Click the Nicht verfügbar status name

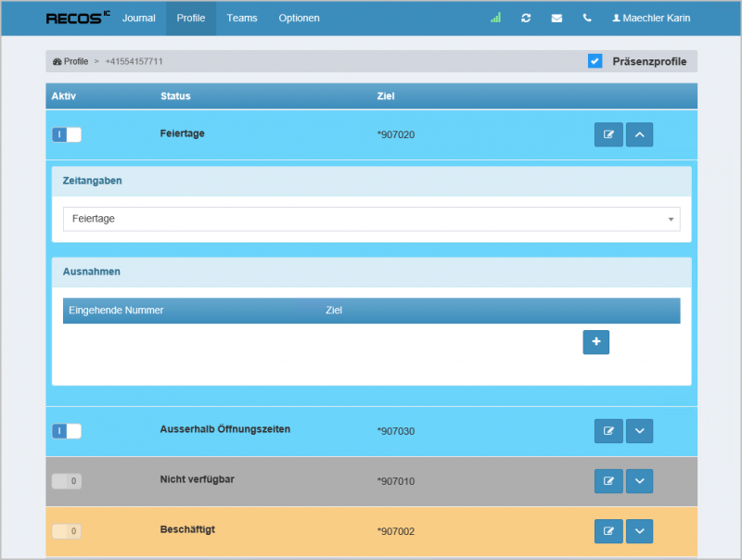(x=197, y=479)
